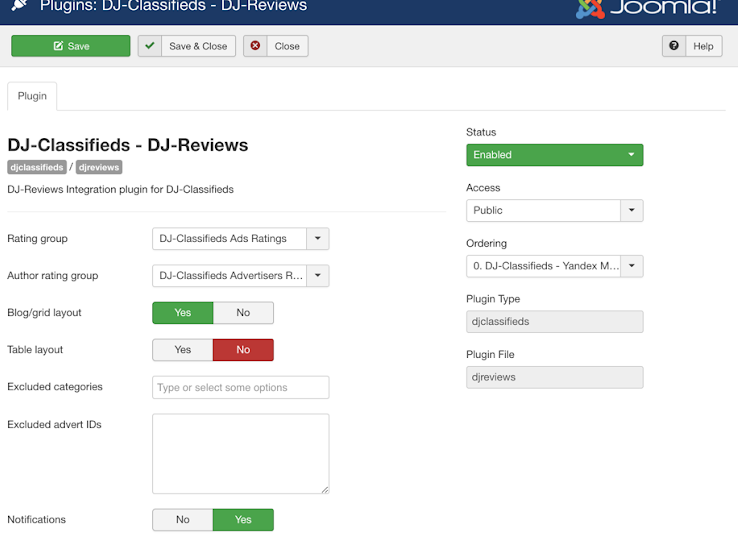Image resolution: width=738 pixels, height=551 pixels.
Task: Click the Joomla logo icon
Action: click(x=590, y=8)
